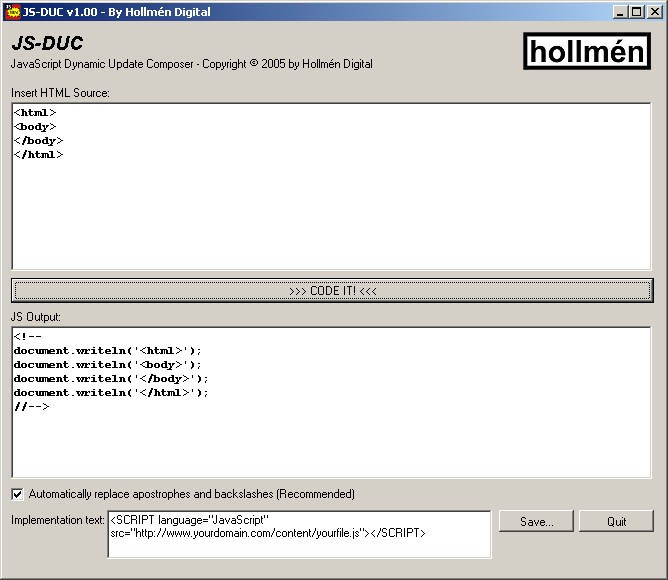Click the hollmén logo
668x580 pixels.
tap(587, 51)
